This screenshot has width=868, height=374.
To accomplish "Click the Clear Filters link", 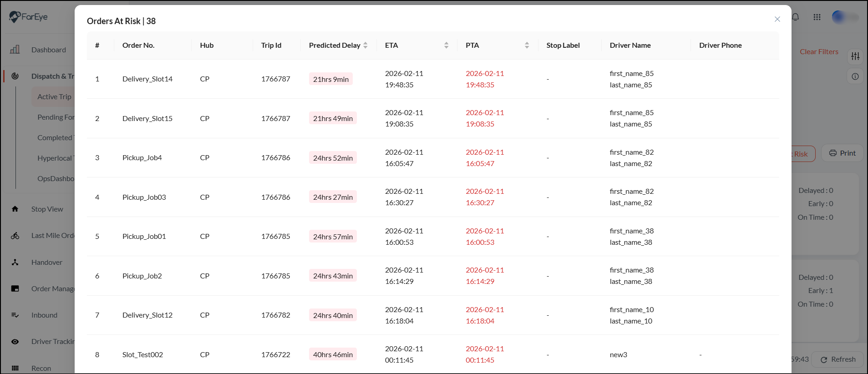I will point(819,52).
